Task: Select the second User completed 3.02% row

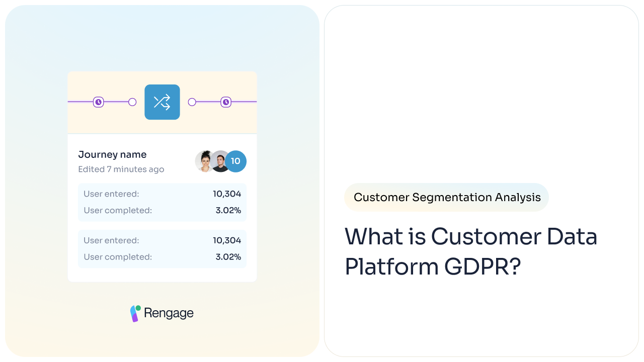Action: [x=162, y=257]
